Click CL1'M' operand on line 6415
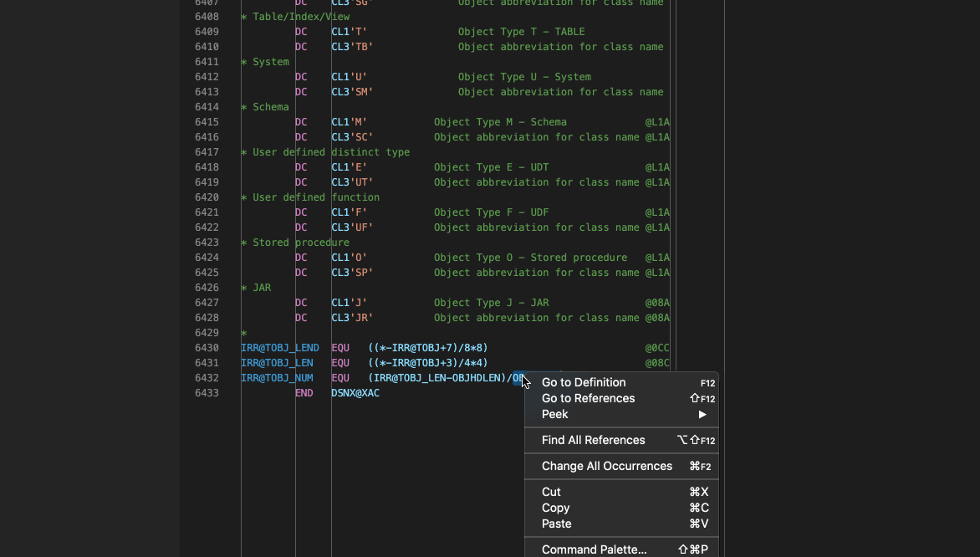The height and width of the screenshot is (557, 980). click(350, 123)
